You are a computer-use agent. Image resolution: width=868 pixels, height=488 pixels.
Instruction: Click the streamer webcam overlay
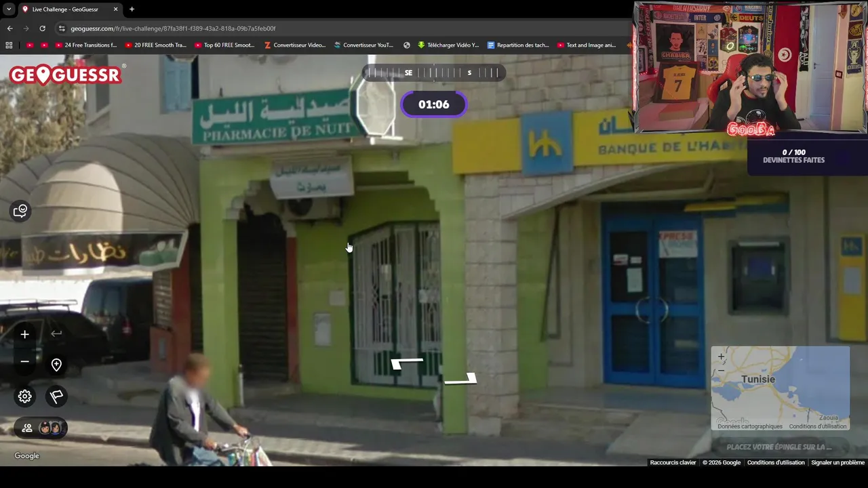pos(751,68)
